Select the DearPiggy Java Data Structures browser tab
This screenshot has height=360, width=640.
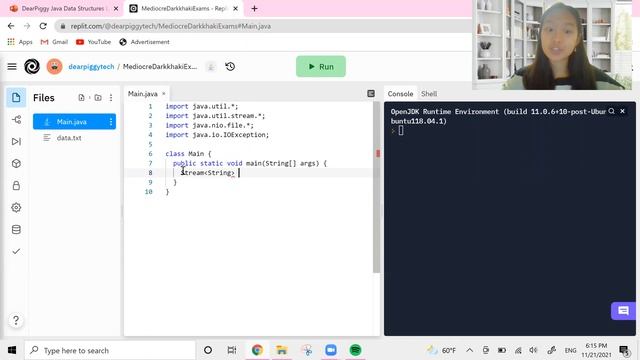(63, 9)
